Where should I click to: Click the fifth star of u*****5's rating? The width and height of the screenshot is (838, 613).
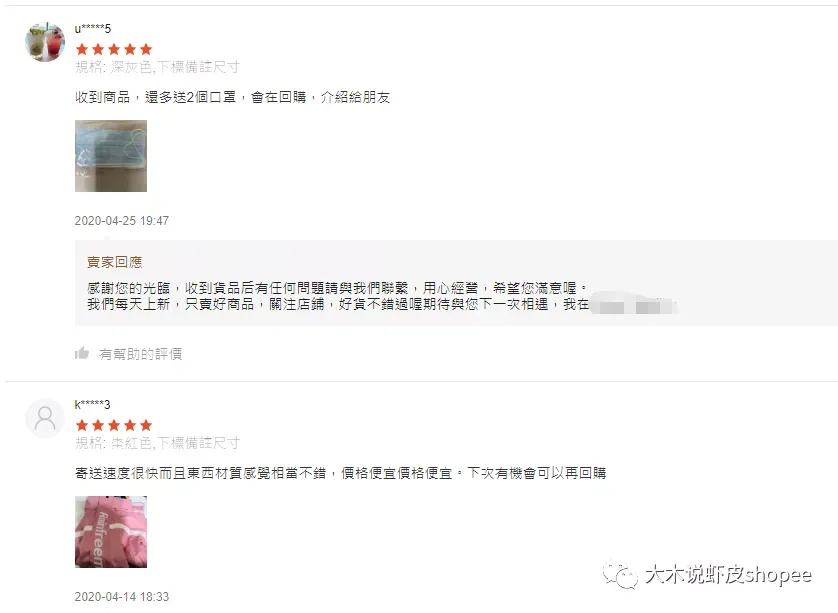(146, 50)
